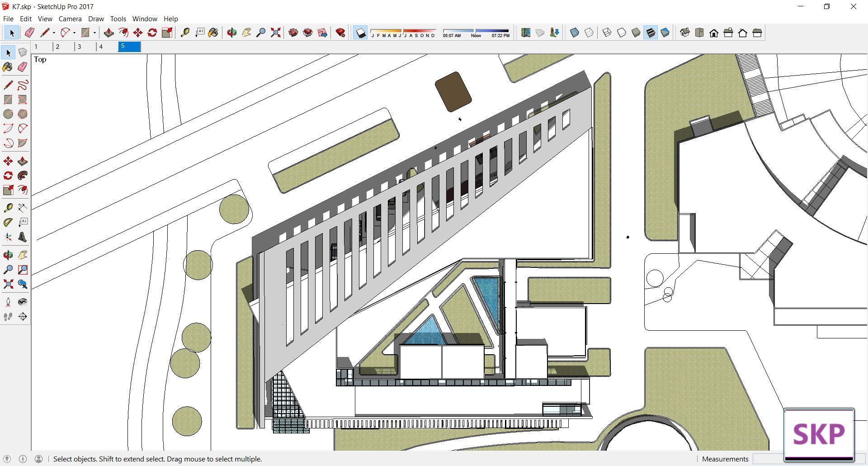Screen dimensions: 868x466
Task: Open the Arc tool dropdown arrow
Action: (73, 33)
